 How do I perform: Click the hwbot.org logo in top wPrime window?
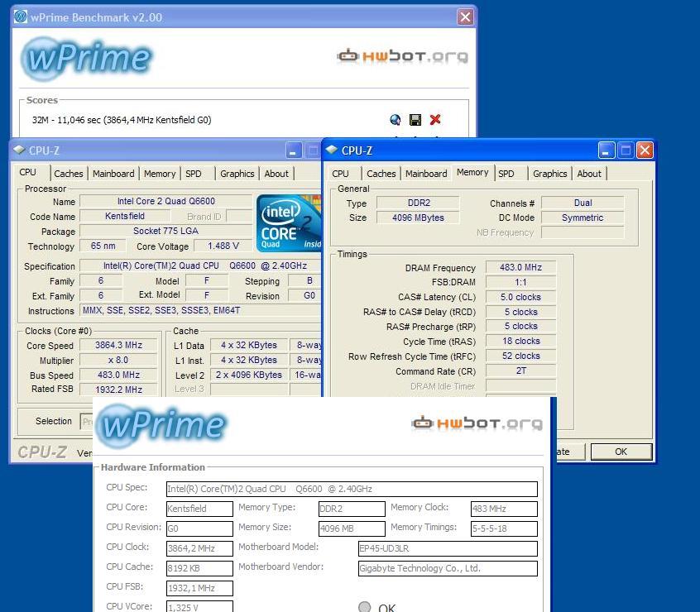click(403, 56)
